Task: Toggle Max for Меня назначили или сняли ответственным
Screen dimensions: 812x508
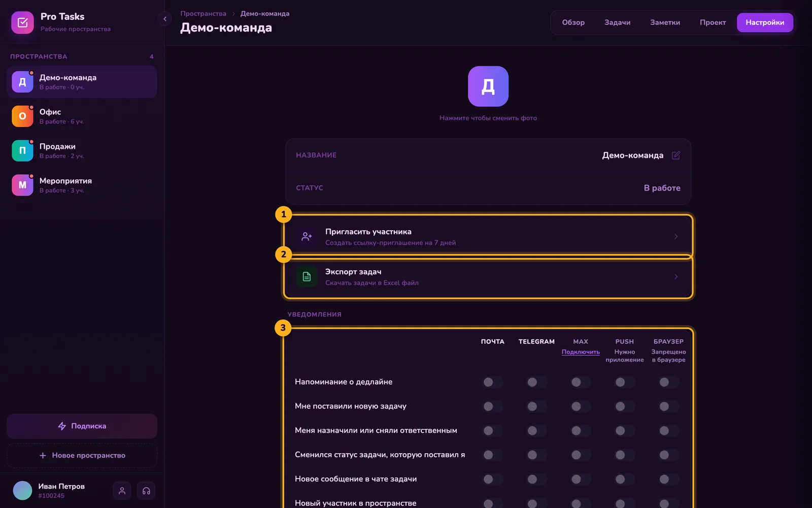Action: tap(581, 431)
